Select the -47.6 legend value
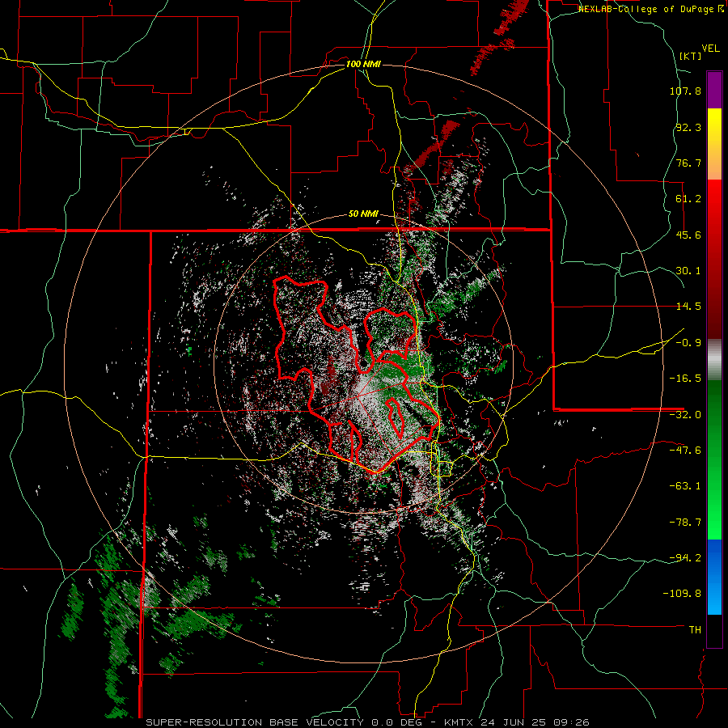728x728 pixels. coord(685,451)
